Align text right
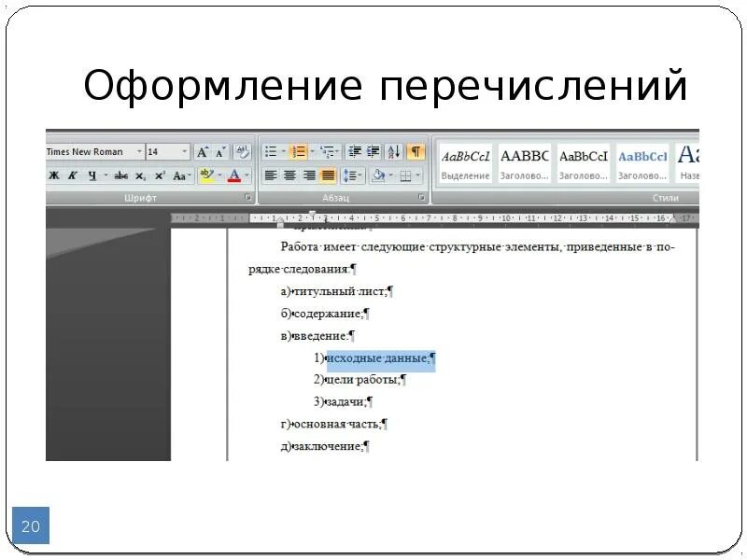This screenshot has width=747, height=560. [309, 175]
